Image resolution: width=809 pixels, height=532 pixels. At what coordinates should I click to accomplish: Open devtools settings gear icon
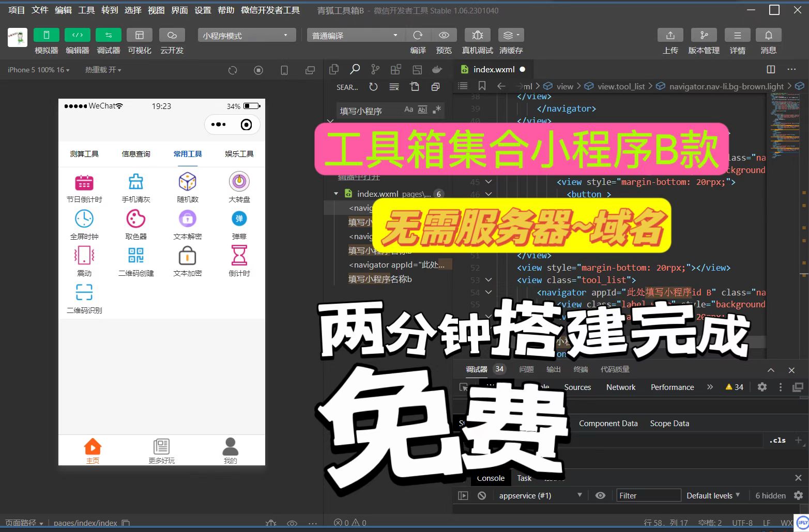762,387
